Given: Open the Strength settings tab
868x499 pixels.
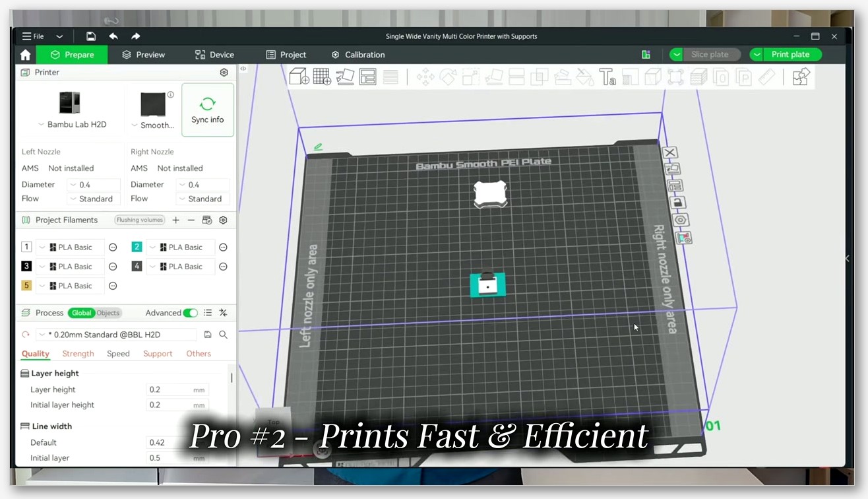Looking at the screenshot, I should (x=78, y=354).
